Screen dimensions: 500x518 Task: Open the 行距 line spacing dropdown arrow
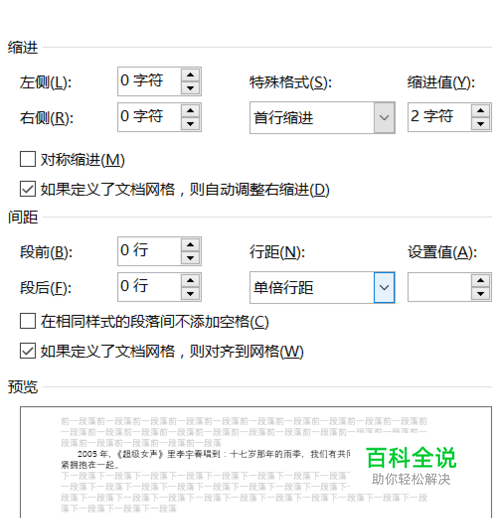click(384, 287)
